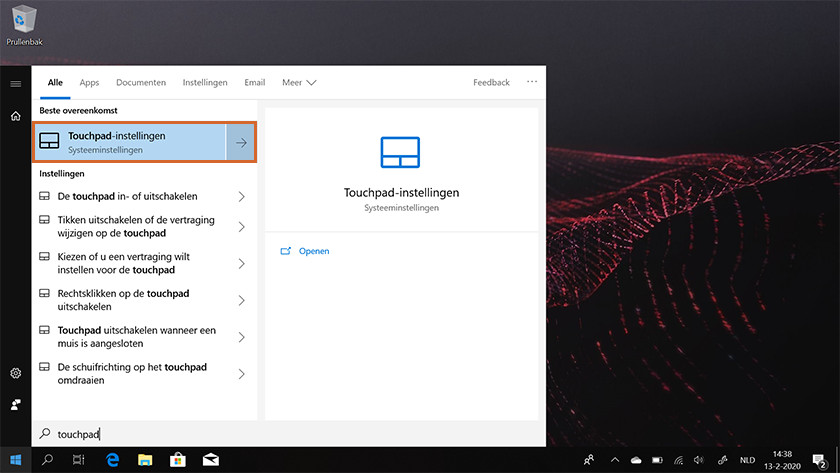Switch to the Instellingen tab

click(x=205, y=82)
